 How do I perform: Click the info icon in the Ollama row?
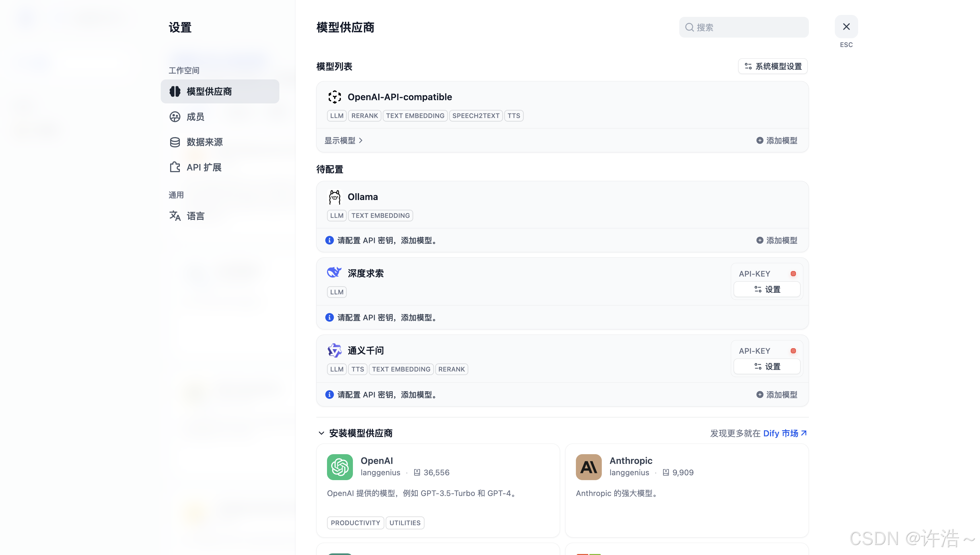coord(329,240)
